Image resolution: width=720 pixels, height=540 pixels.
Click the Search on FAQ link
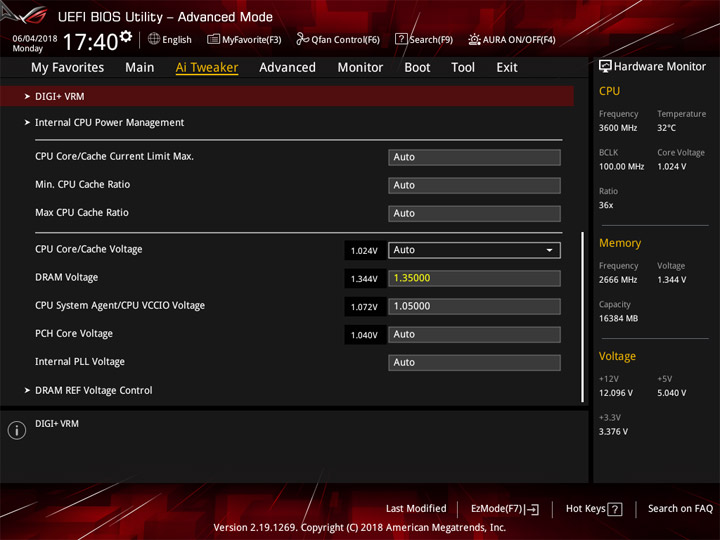[x=680, y=508]
